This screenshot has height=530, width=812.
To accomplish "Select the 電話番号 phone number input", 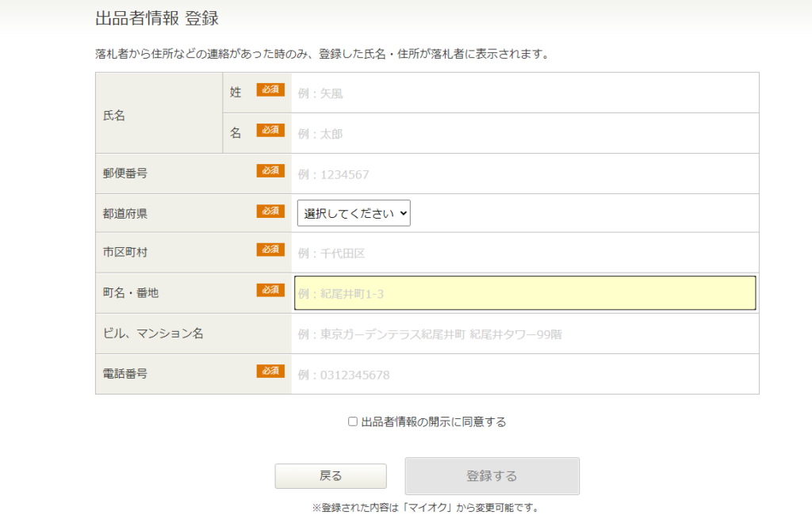I will pos(525,374).
